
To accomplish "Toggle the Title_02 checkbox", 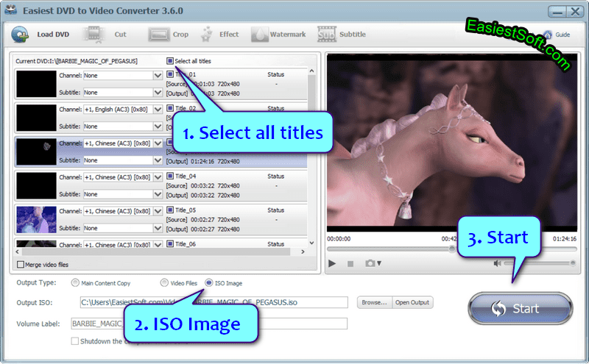I will (x=170, y=108).
